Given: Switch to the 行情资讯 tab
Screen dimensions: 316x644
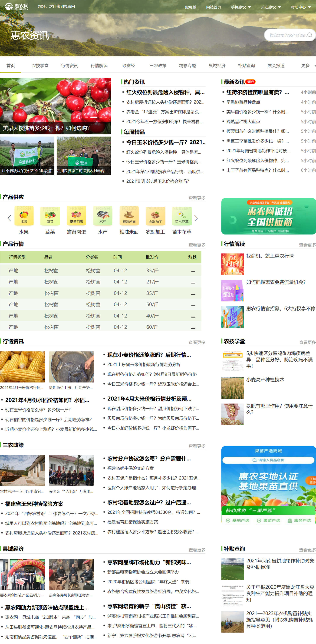Looking at the screenshot, I should [70, 65].
